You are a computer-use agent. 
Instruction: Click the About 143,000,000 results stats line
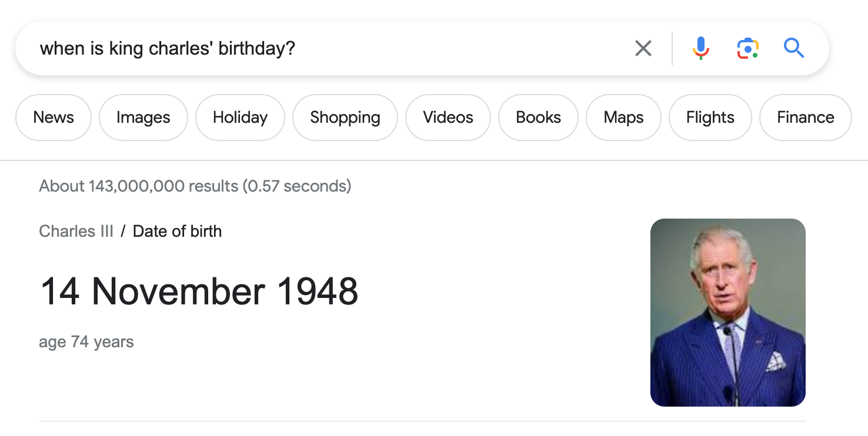coord(195,186)
